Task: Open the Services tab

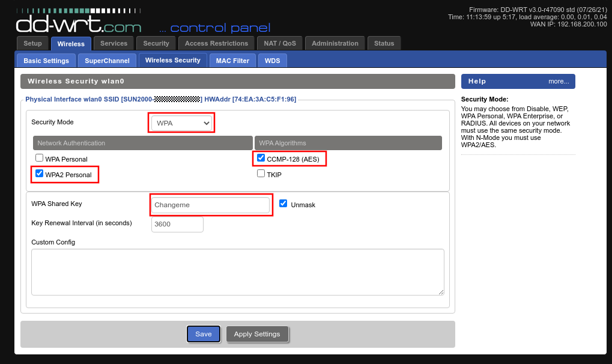Action: click(114, 43)
